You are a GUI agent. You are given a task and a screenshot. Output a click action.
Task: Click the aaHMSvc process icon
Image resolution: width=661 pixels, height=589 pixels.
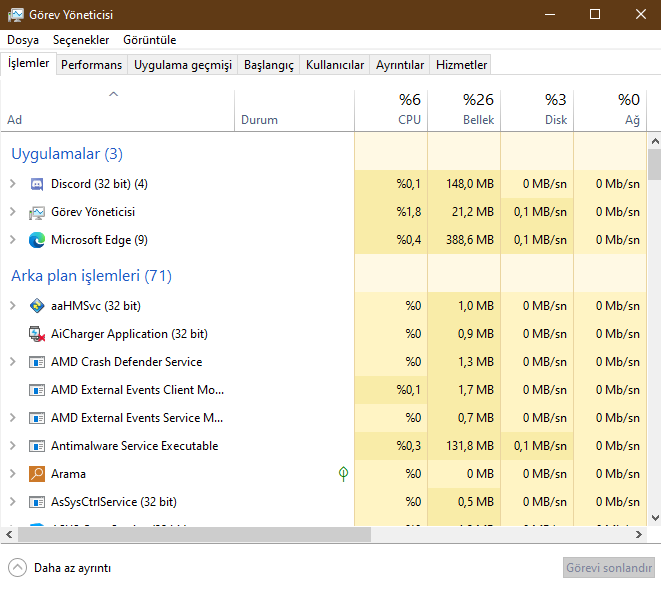coord(37,306)
